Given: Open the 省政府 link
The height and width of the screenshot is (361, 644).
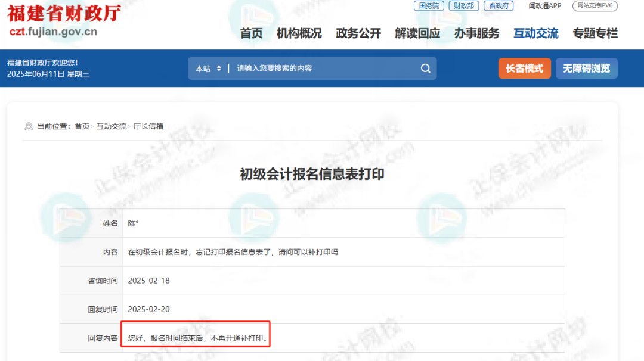Looking at the screenshot, I should pos(498,6).
